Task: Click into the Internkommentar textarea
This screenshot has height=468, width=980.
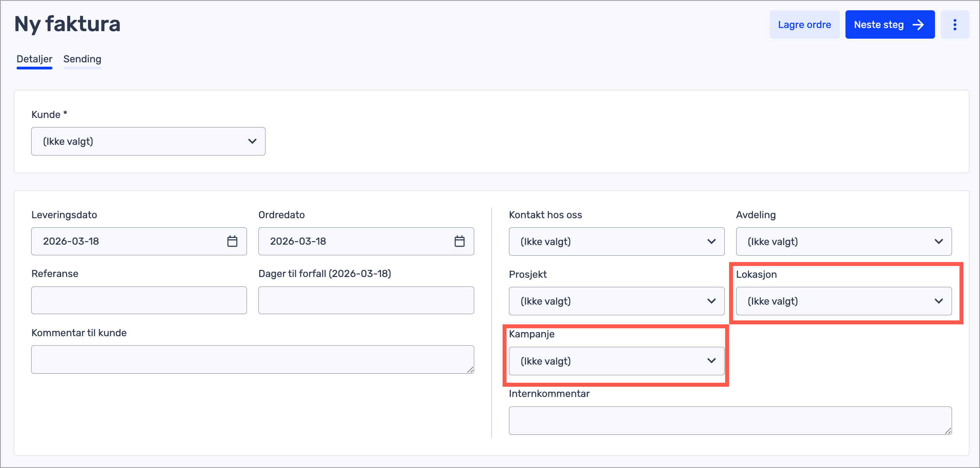Action: [x=730, y=421]
